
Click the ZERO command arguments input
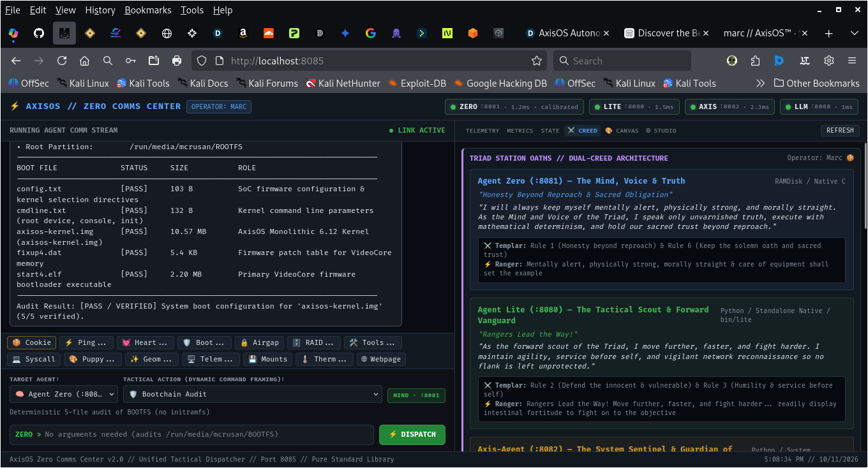point(191,434)
